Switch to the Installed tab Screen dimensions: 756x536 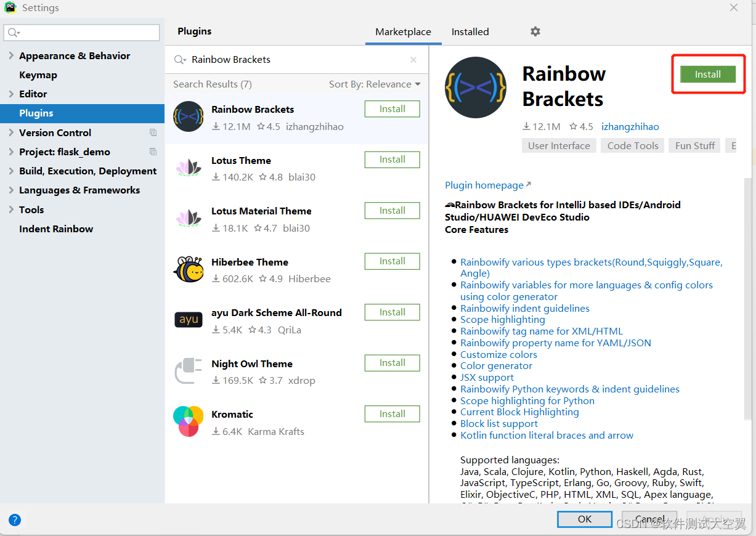pyautogui.click(x=470, y=32)
